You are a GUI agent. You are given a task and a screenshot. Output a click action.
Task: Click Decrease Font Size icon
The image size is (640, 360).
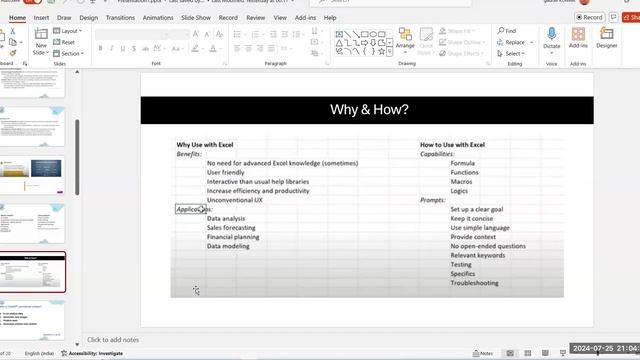click(207, 34)
